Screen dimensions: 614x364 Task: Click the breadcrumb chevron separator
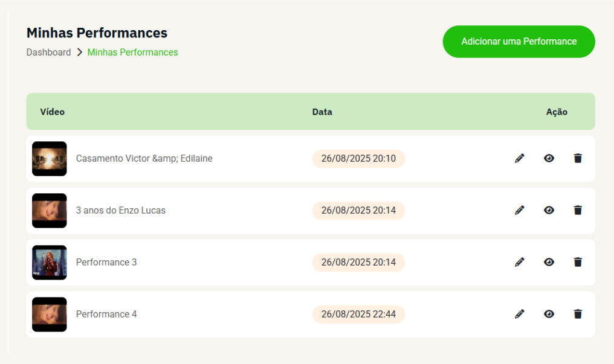80,53
